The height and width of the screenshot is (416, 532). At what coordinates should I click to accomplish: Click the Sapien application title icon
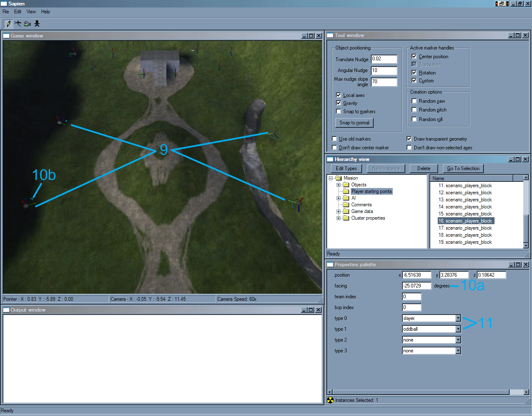[4, 4]
